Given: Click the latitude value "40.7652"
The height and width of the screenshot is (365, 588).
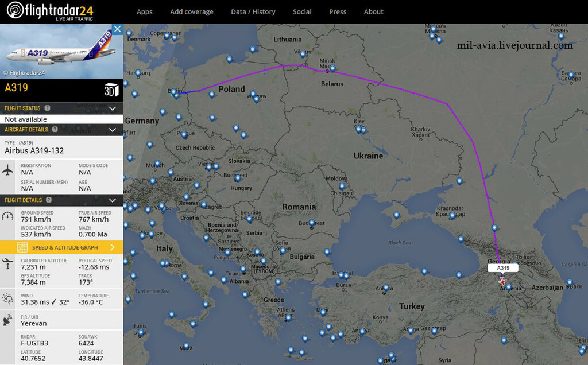Looking at the screenshot, I should (x=33, y=358).
